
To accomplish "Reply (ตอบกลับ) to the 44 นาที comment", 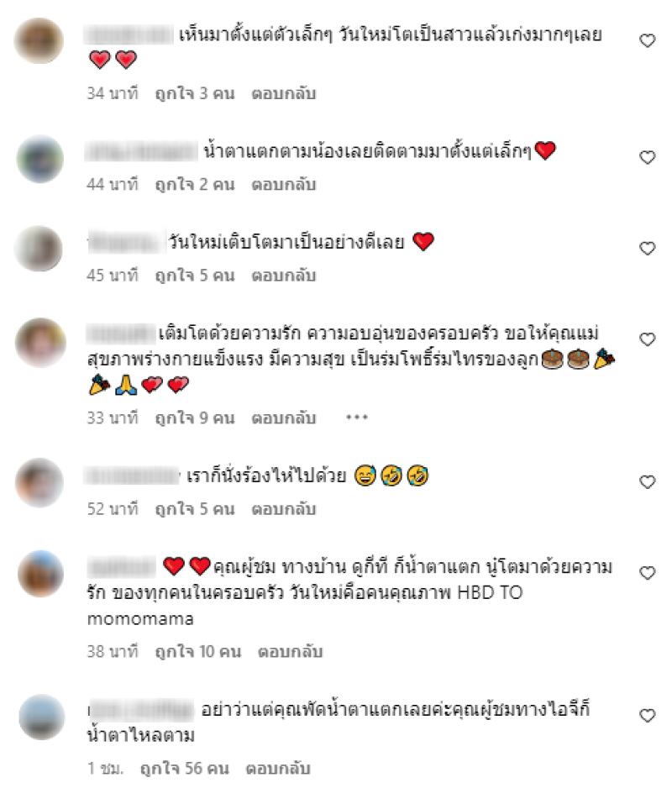I will tap(283, 184).
